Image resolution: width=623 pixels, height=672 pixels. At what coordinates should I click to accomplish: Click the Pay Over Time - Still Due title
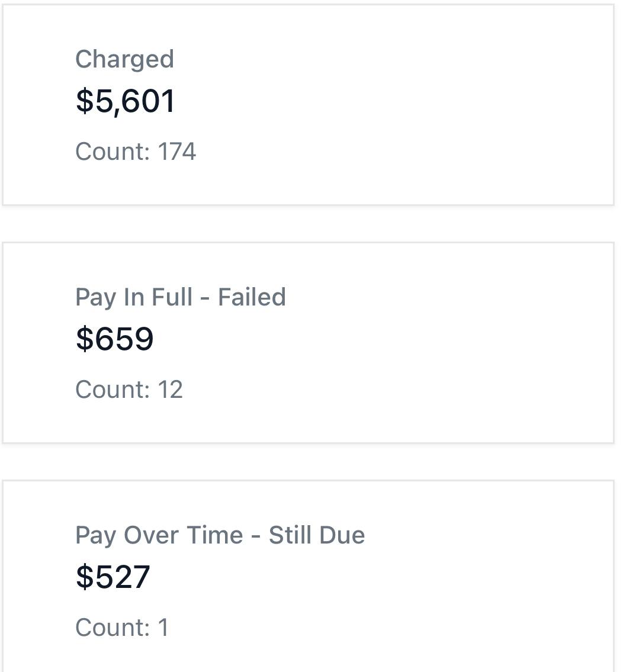click(x=220, y=535)
